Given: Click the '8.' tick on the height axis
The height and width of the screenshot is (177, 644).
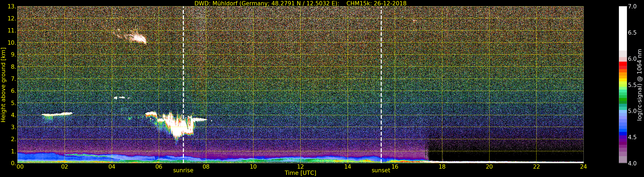Looking at the screenshot, I should pyautogui.click(x=13, y=67).
